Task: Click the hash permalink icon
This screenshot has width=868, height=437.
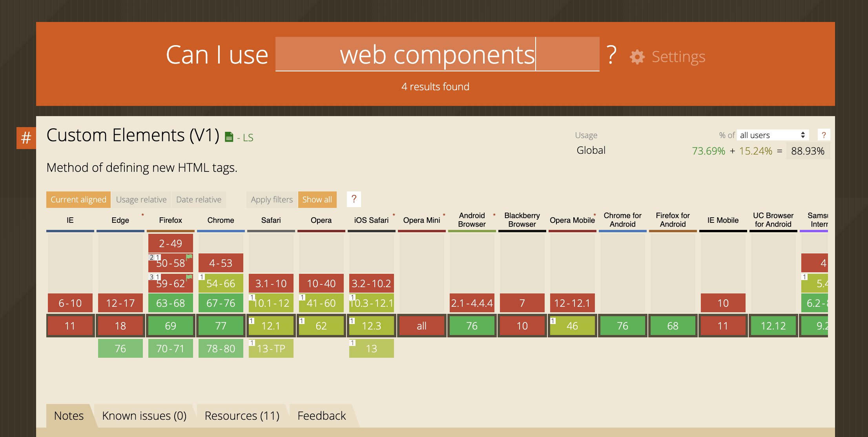Action: [26, 138]
